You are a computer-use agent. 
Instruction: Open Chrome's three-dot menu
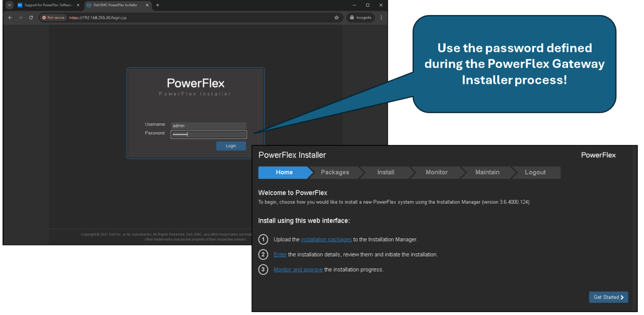(x=381, y=18)
